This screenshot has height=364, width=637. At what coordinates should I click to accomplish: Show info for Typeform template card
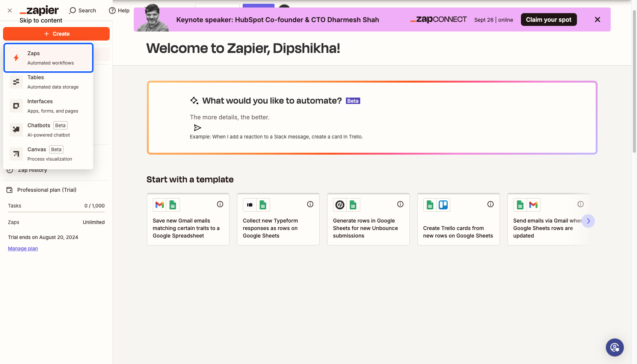click(x=310, y=204)
